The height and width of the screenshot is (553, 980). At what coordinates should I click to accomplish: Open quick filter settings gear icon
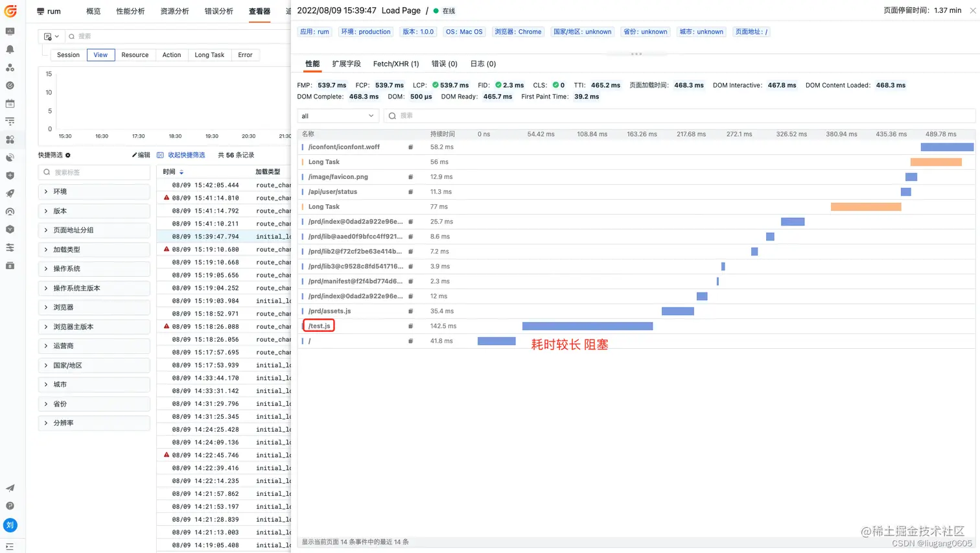tap(68, 156)
